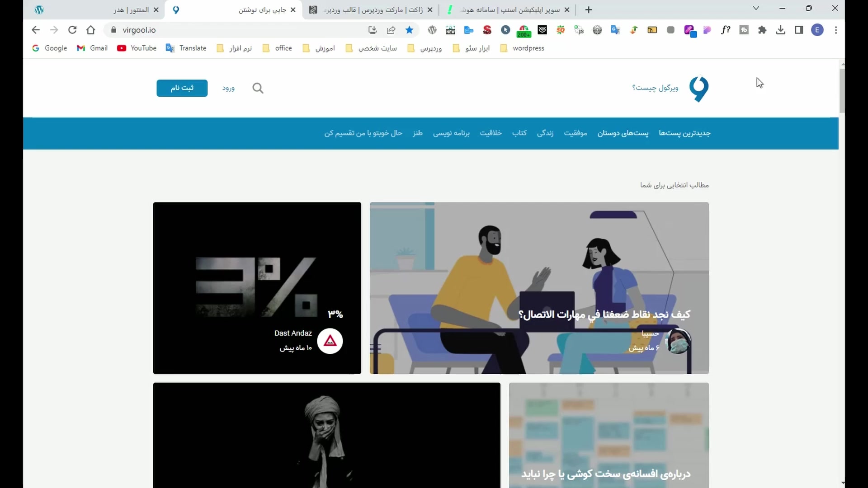The width and height of the screenshot is (868, 488).
Task: Click the Virgool logo in header
Action: (698, 89)
